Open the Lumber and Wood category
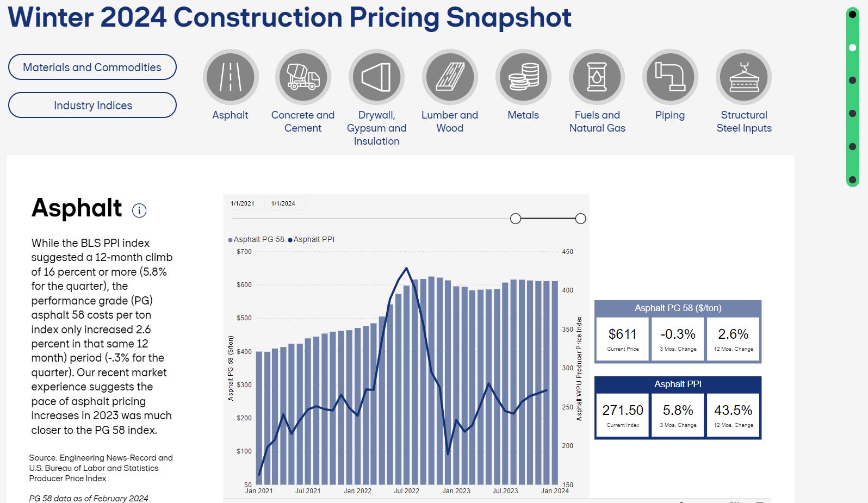 (x=450, y=77)
